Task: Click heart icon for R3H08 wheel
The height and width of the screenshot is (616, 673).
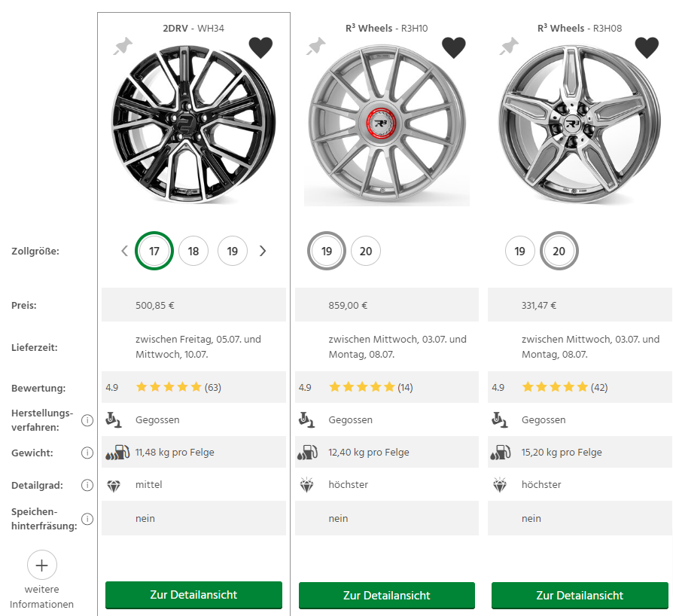Action: (647, 47)
